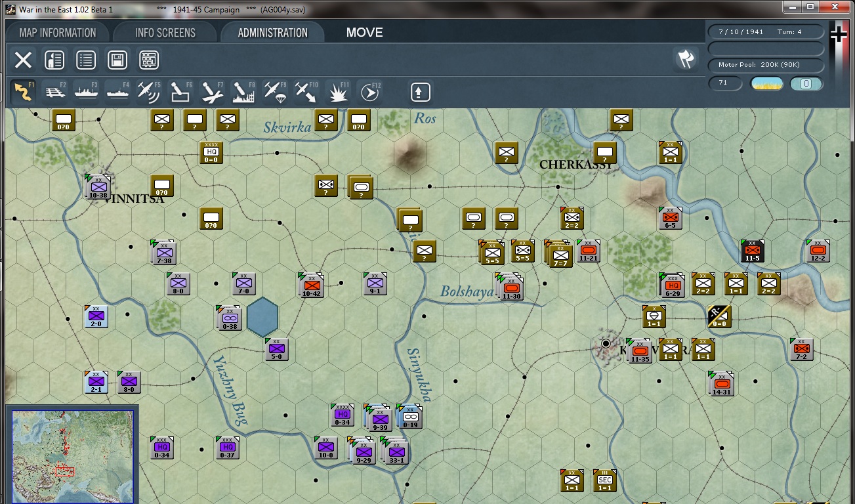
Task: Switch to Rail Move mode (F2)
Action: [x=55, y=92]
